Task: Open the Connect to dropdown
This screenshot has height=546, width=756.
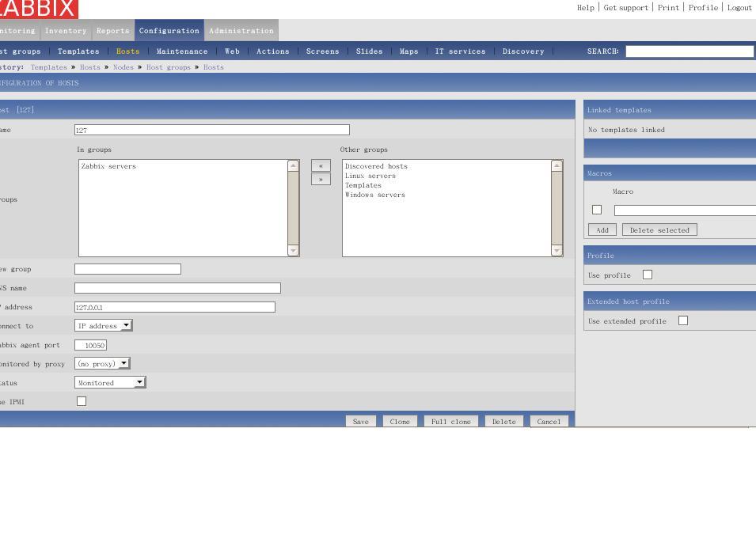Action: (104, 325)
